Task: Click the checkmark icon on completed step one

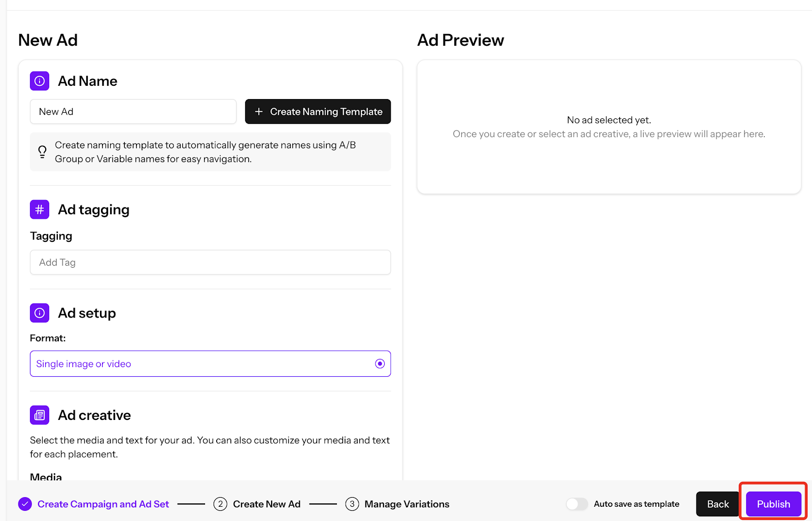Action: [x=24, y=504]
